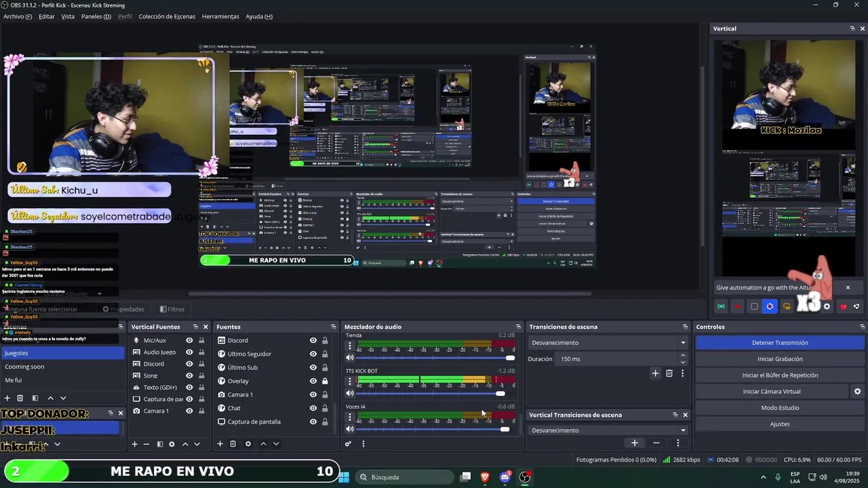Open Desvanecimiento dropdown in Vertical Transiciones

pos(608,430)
